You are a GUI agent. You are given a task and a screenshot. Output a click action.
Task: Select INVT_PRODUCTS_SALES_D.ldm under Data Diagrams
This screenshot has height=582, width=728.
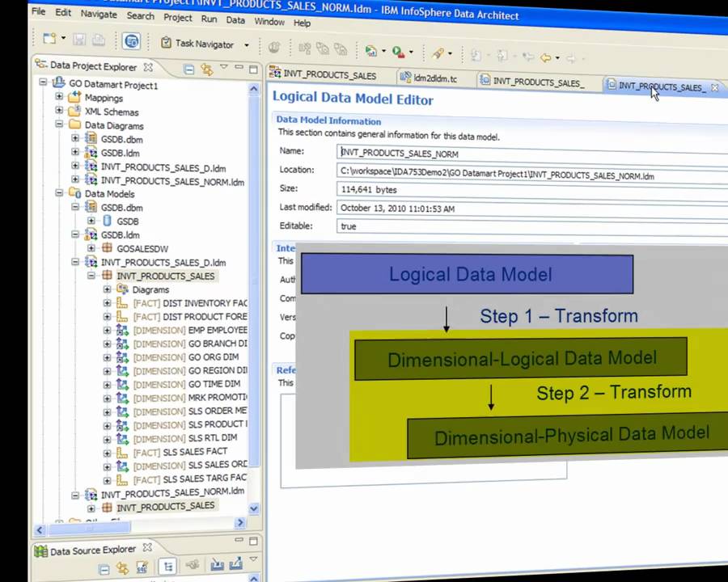(x=163, y=168)
